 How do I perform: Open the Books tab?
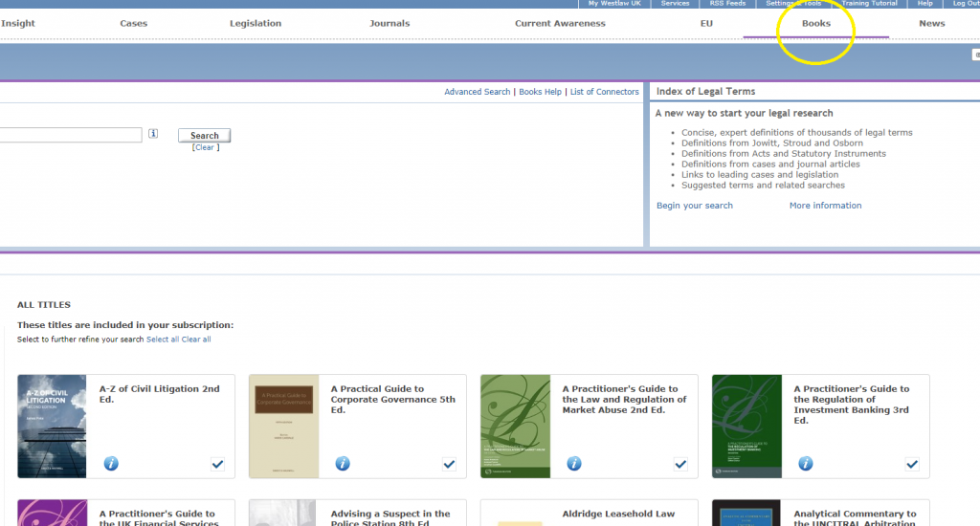(815, 23)
